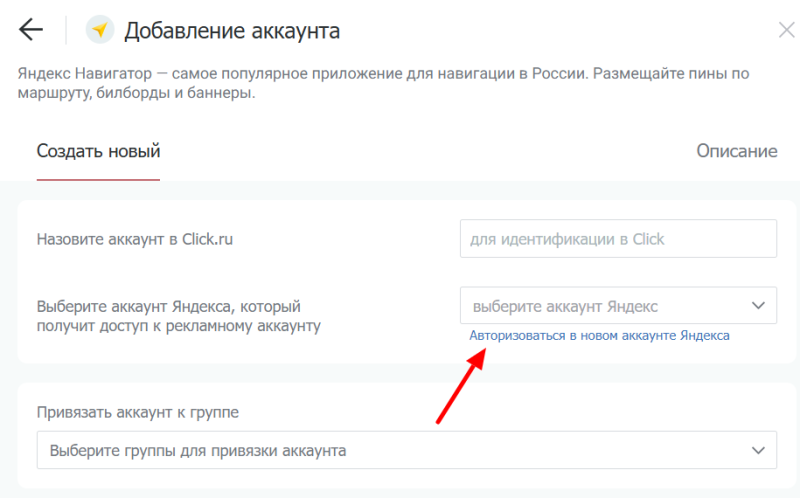The width and height of the screenshot is (800, 498).
Task: Open the выберите аккаунт Яндекс dropdown
Action: pyautogui.click(x=618, y=306)
